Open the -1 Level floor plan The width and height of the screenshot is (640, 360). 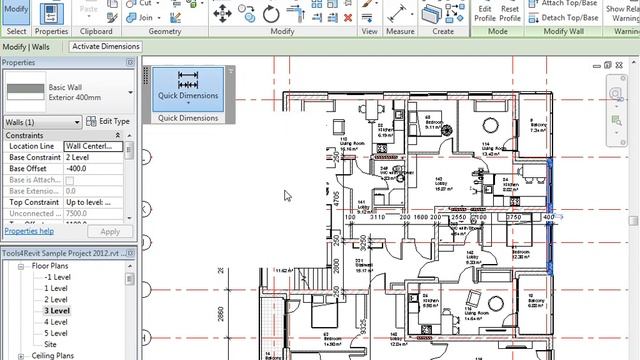point(57,277)
